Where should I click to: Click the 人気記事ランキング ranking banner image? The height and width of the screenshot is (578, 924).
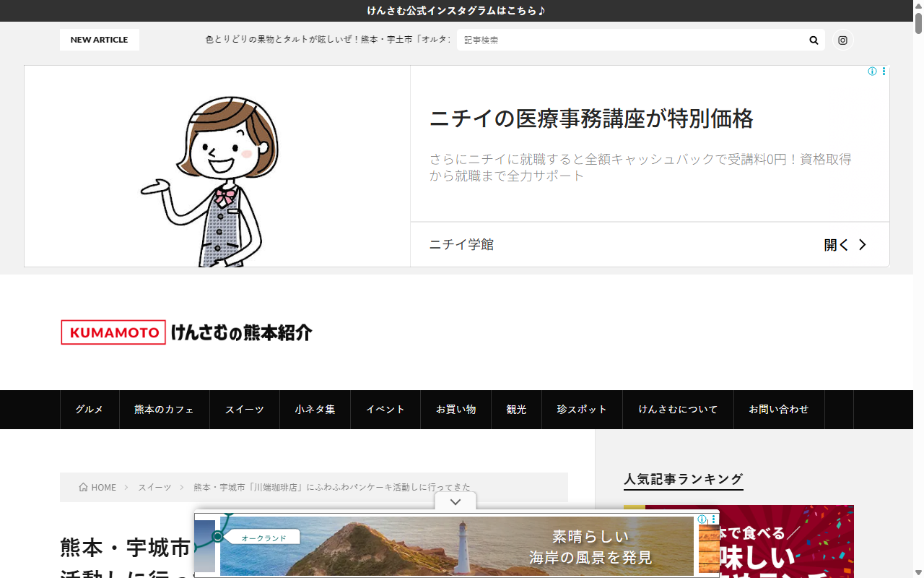pyautogui.click(x=738, y=541)
